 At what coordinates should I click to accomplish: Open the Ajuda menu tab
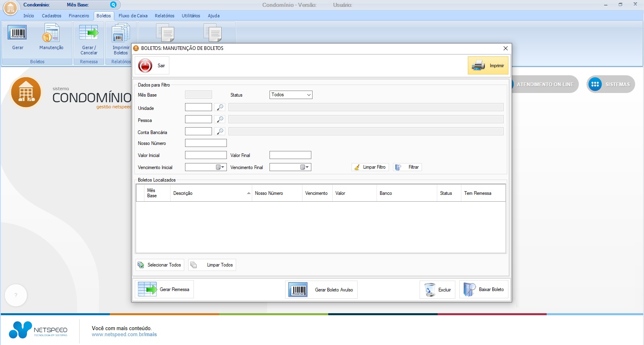214,16
